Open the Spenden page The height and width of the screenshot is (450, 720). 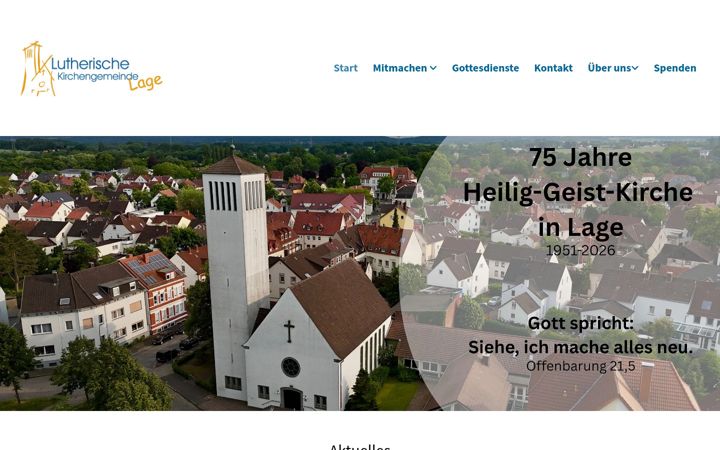tap(675, 68)
